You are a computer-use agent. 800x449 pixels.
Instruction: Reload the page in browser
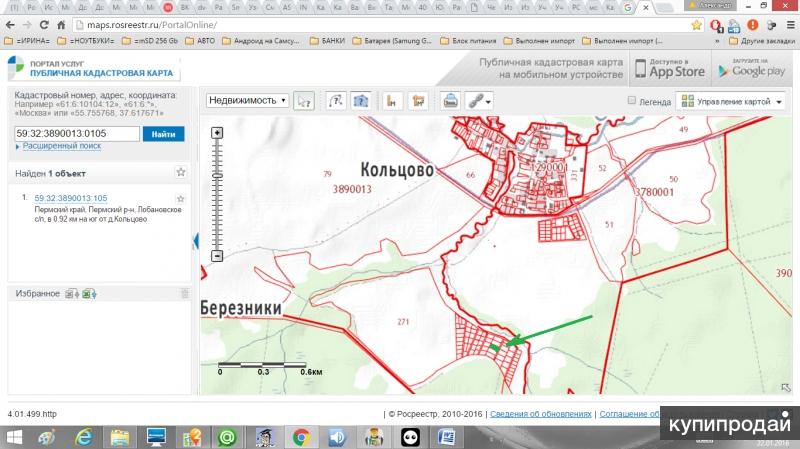pos(44,24)
